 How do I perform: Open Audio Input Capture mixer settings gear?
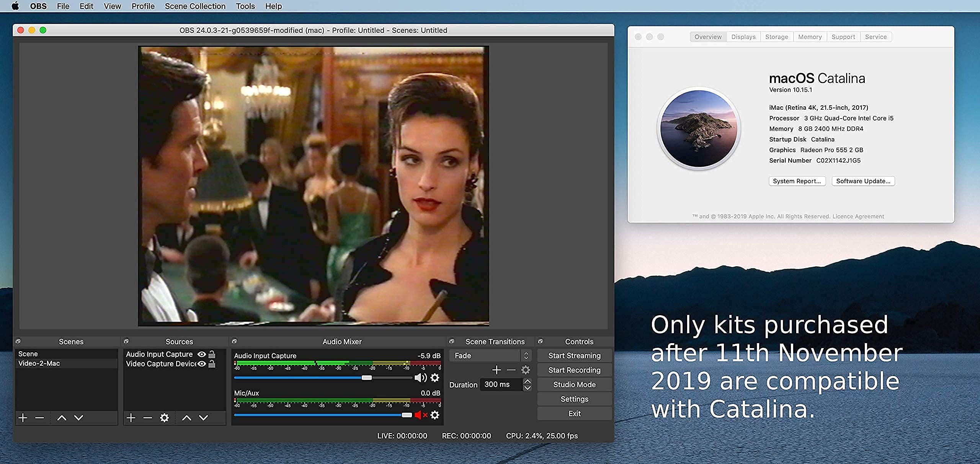point(435,378)
